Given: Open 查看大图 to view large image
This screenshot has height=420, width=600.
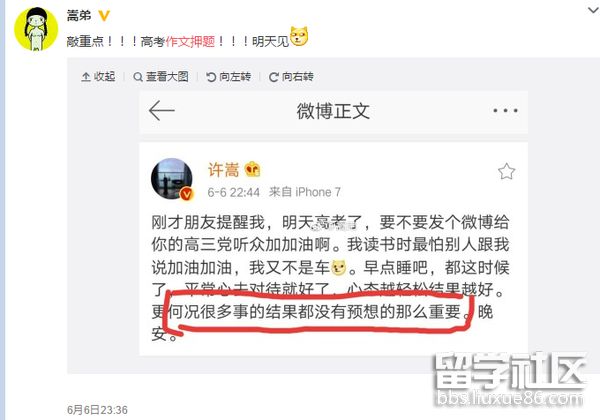Looking at the screenshot, I should [161, 77].
